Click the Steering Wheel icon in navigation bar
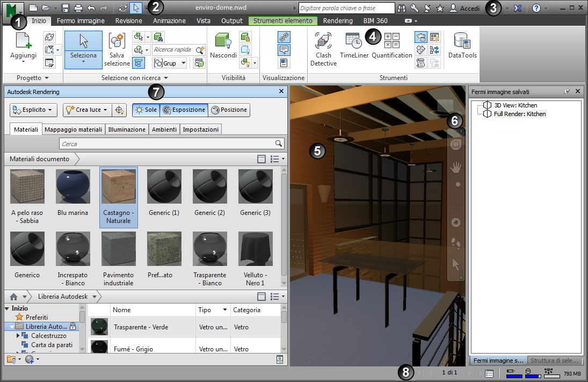Viewport: 588px width, 382px height. (x=455, y=145)
